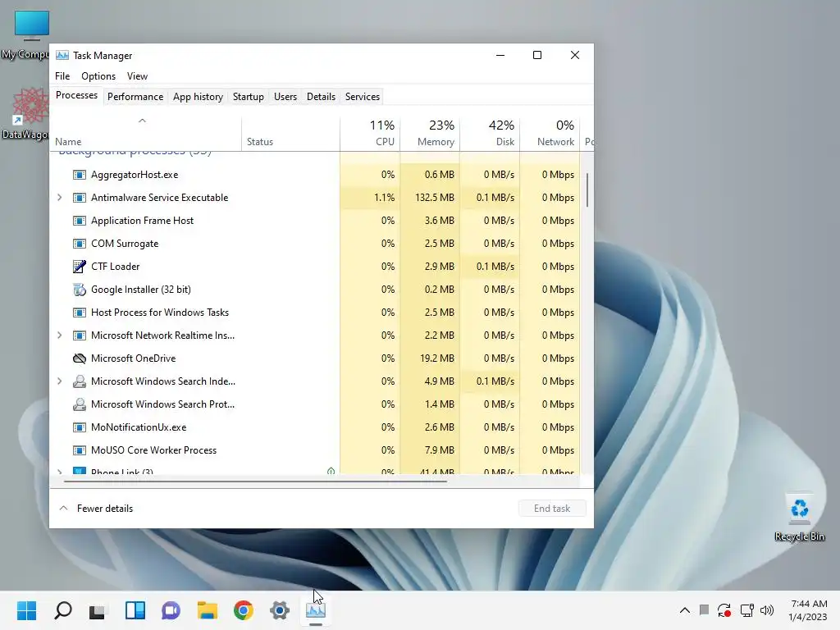Click the Microsoft OneDrive cloud icon
Image resolution: width=840 pixels, height=630 pixels.
(80, 358)
